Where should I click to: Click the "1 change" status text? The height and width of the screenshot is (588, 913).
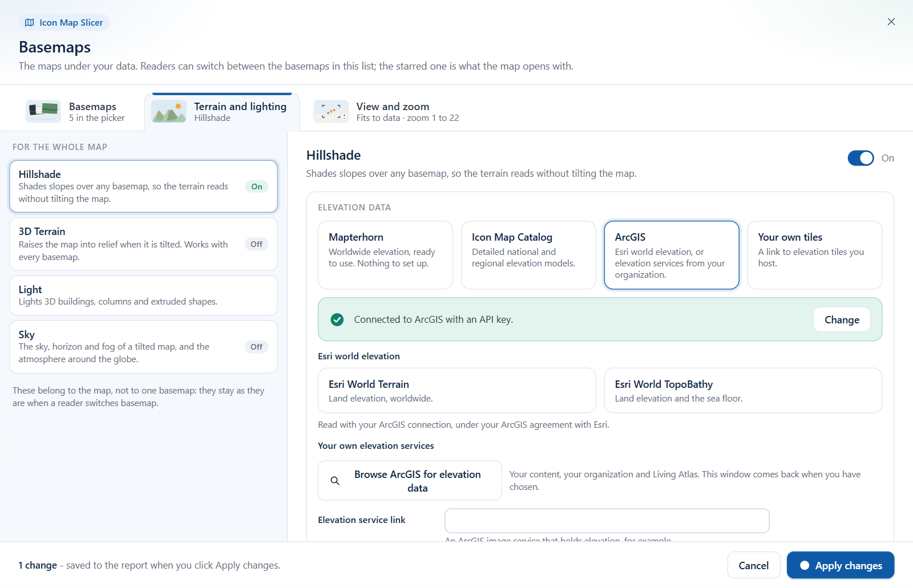click(38, 565)
